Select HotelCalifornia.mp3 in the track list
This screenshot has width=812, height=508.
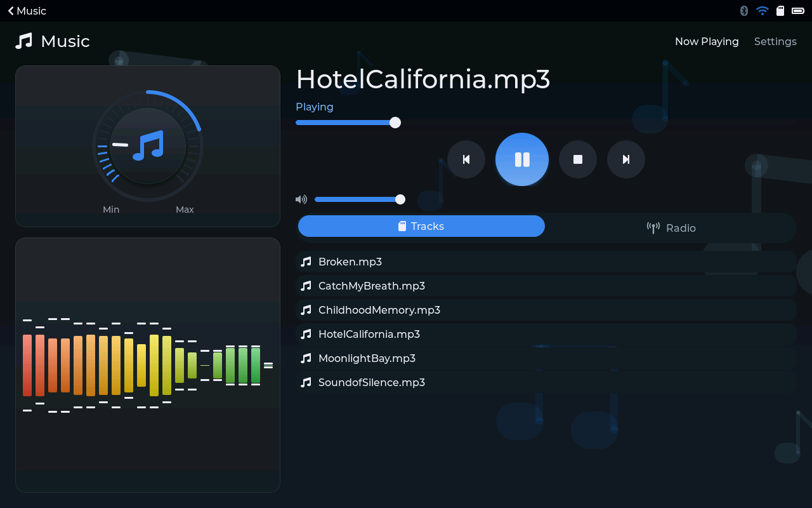[x=546, y=334]
